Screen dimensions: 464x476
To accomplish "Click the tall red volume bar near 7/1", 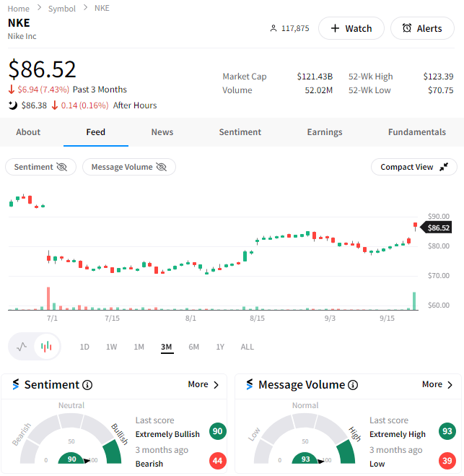I will (x=48, y=298).
